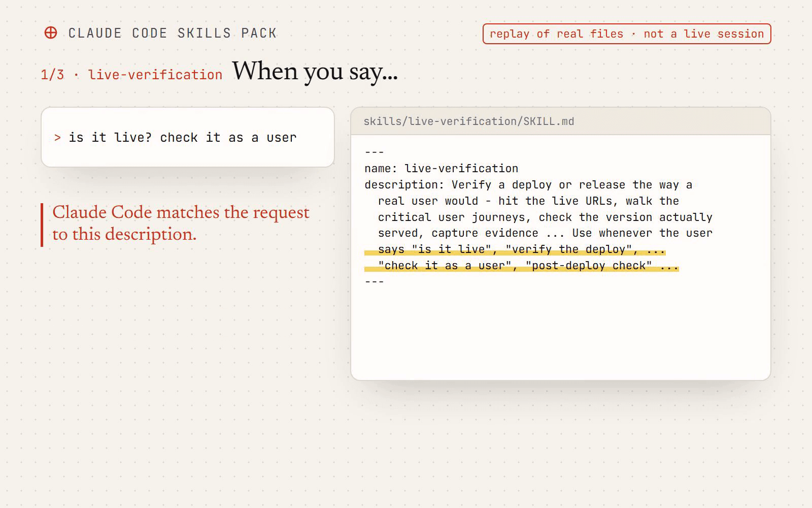Click the "replay of real files" badge
Viewport: 812px width, 508px height.
tap(627, 34)
